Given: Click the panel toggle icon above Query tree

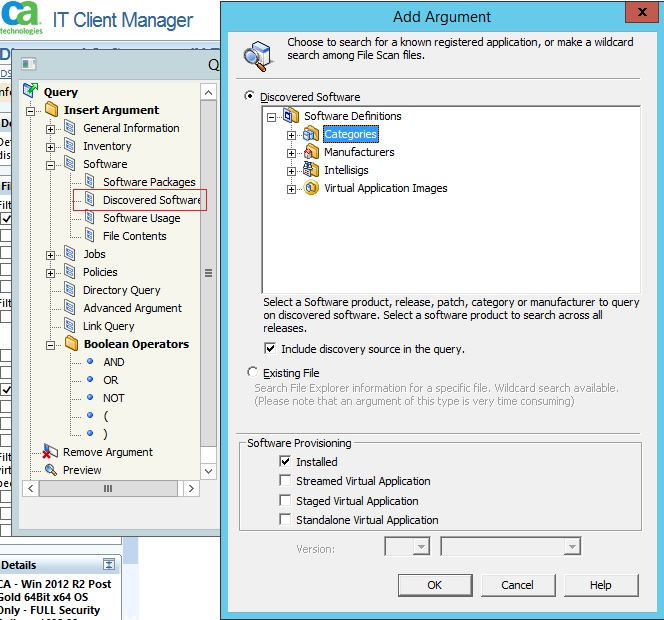Looking at the screenshot, I should click(x=29, y=64).
